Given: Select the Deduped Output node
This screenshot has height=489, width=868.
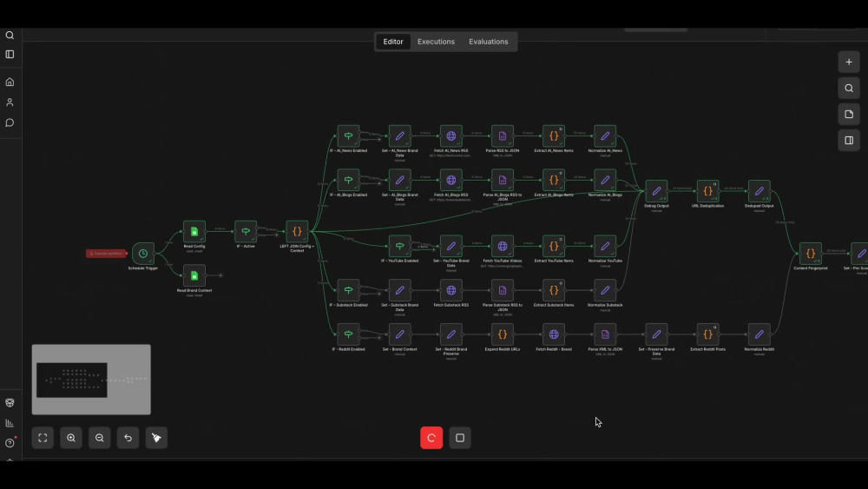Looking at the screenshot, I should 759,191.
